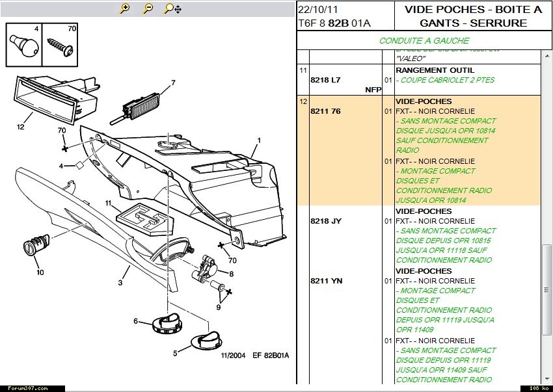This screenshot has width=553, height=392.
Task: Select part number 8218 L7
Action: 325,80
